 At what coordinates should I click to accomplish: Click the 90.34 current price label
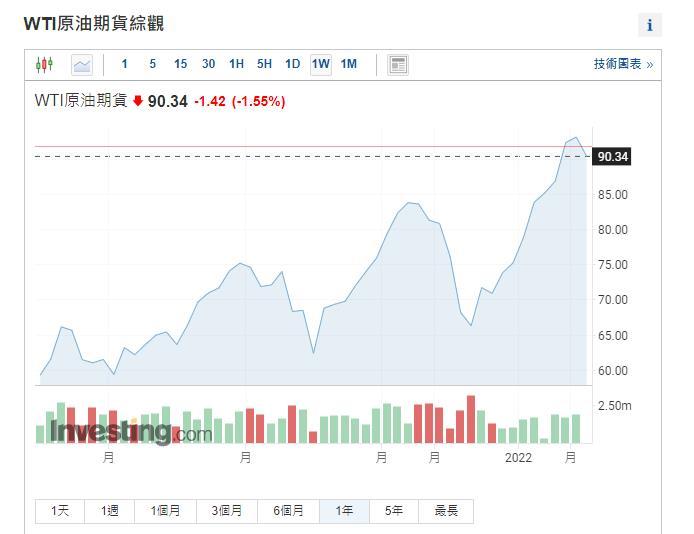pos(612,157)
